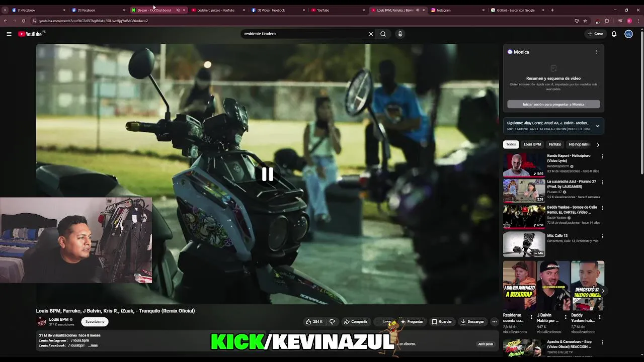
Task: Open Kendo Kaponi Helicóptero video thumbnail
Action: pos(524,165)
